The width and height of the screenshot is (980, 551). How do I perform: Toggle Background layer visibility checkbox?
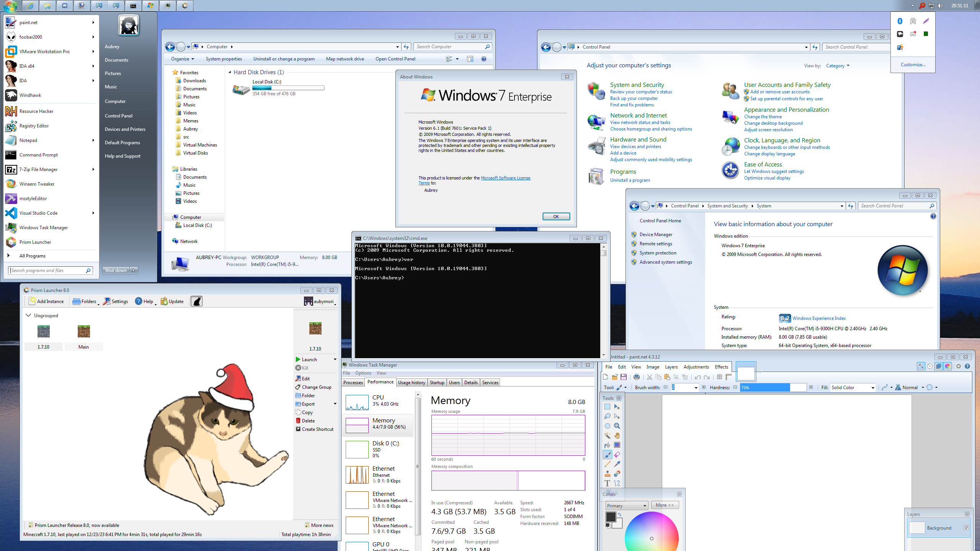pos(966,528)
